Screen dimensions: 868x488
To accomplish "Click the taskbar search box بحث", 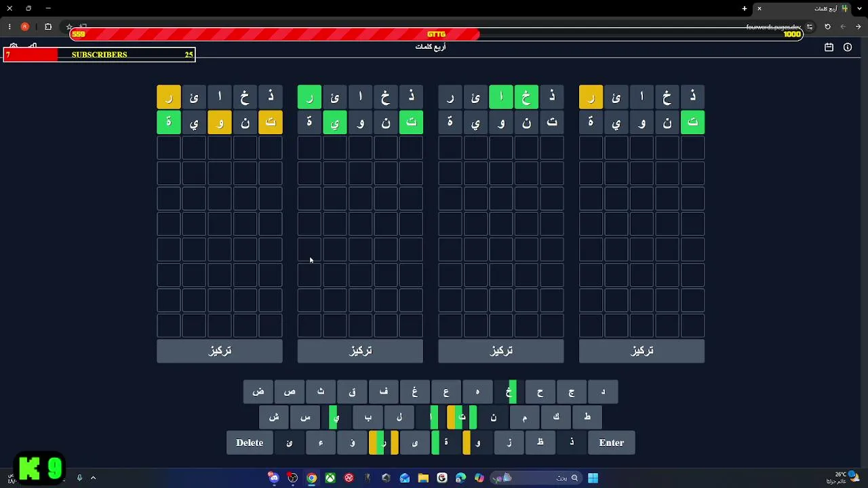I will (536, 478).
